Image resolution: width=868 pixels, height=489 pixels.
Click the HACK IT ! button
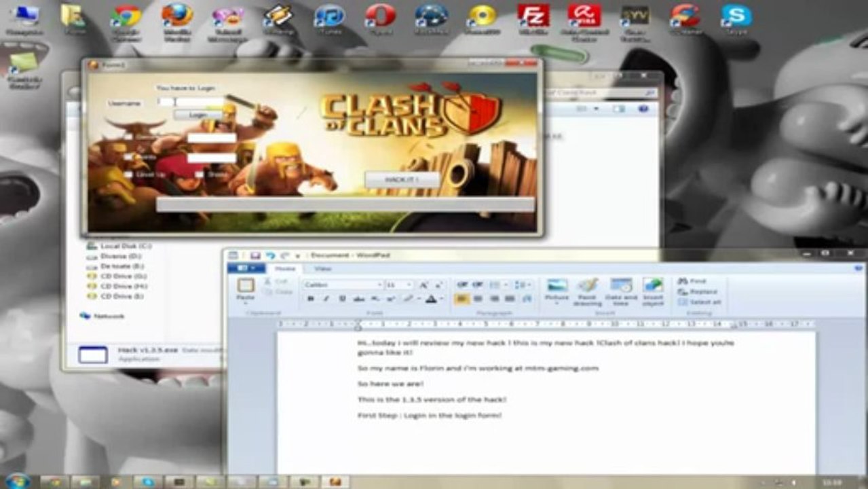[x=402, y=180]
